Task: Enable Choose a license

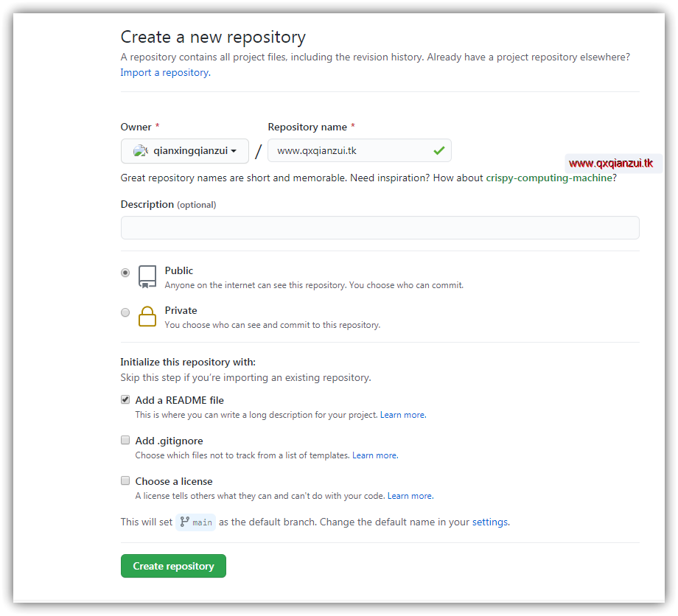Action: tap(125, 480)
